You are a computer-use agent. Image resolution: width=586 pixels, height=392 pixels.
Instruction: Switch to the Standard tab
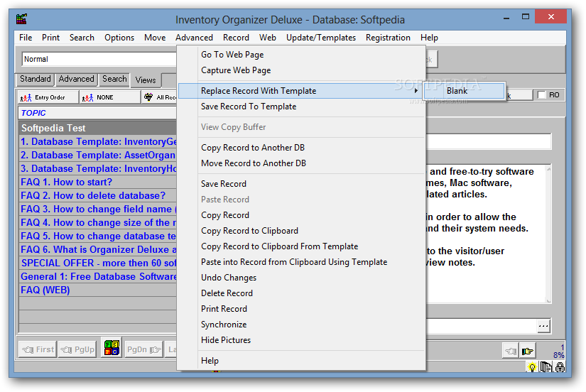(35, 80)
